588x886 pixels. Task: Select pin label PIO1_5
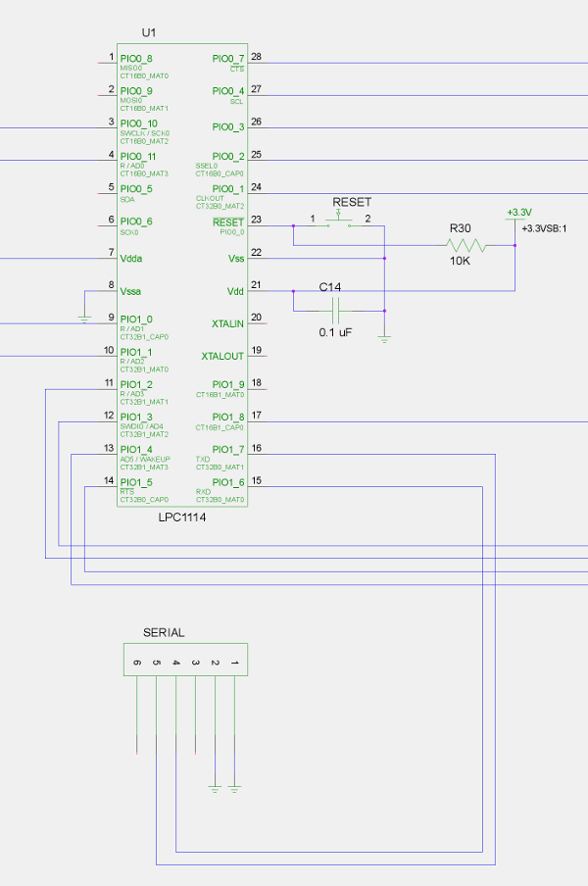(x=136, y=482)
